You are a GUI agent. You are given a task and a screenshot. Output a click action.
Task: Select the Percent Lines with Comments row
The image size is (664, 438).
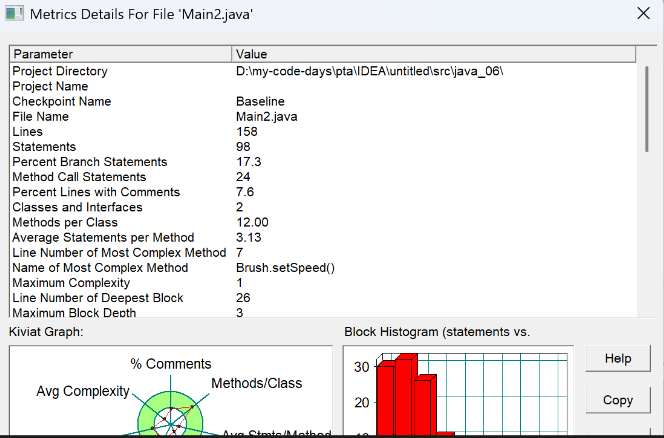(323, 192)
